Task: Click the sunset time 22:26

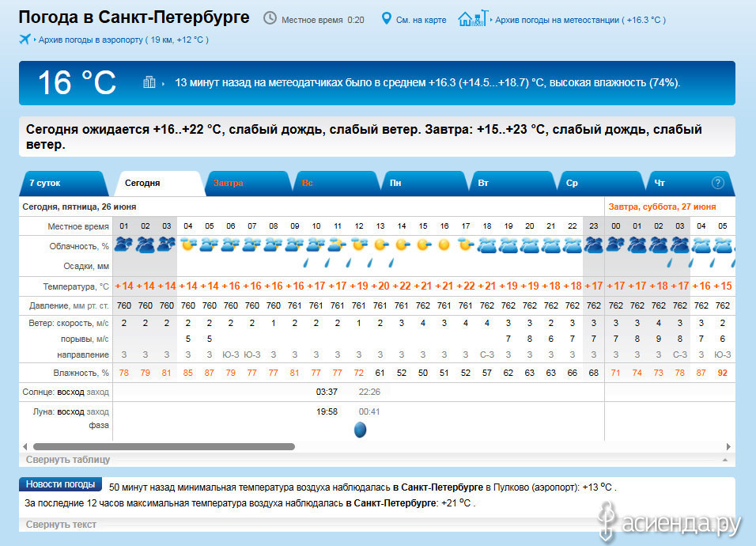Action: (369, 392)
